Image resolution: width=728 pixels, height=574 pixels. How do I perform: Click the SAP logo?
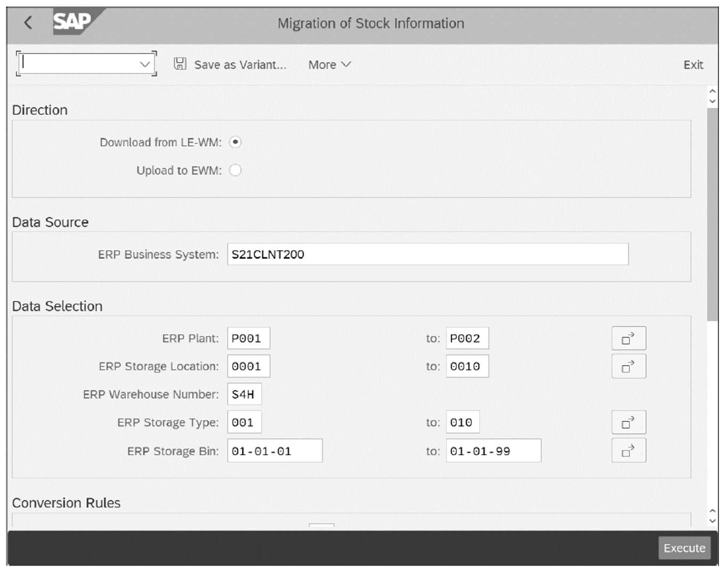[x=72, y=21]
